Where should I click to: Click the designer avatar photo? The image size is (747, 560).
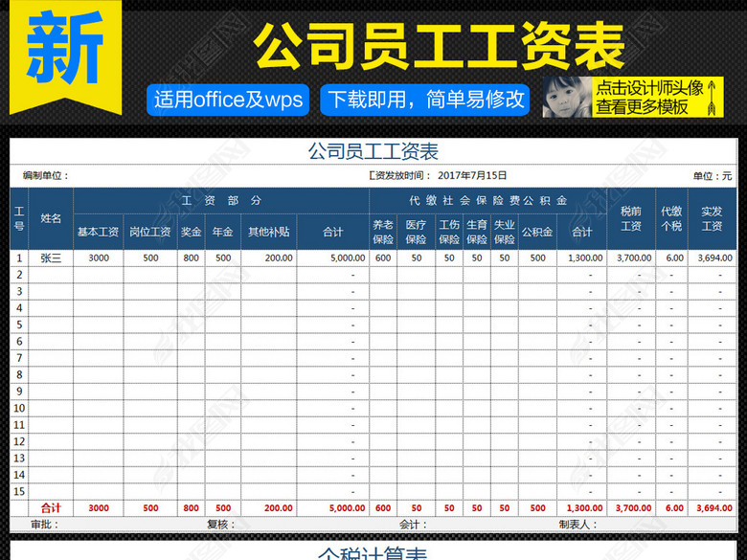[x=567, y=97]
